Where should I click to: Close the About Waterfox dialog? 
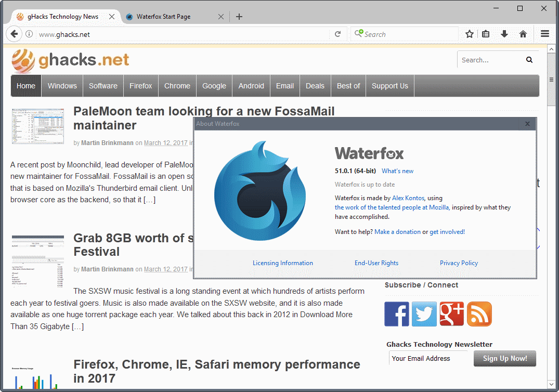click(x=527, y=124)
